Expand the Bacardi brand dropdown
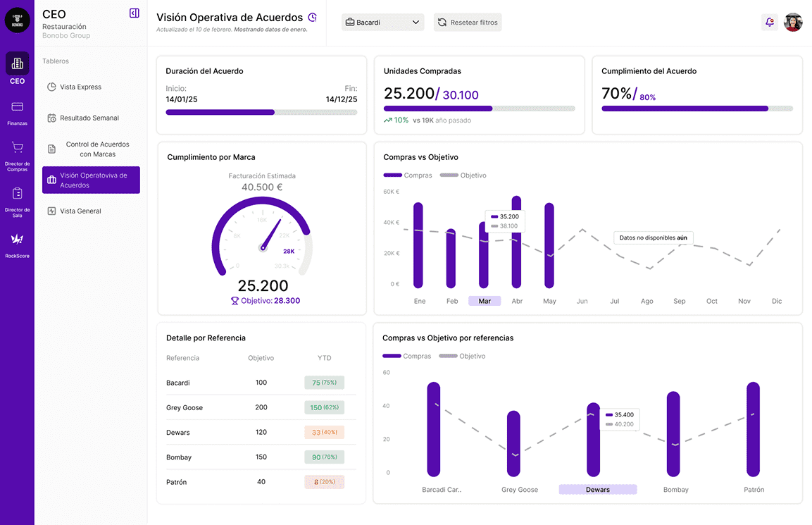 382,23
